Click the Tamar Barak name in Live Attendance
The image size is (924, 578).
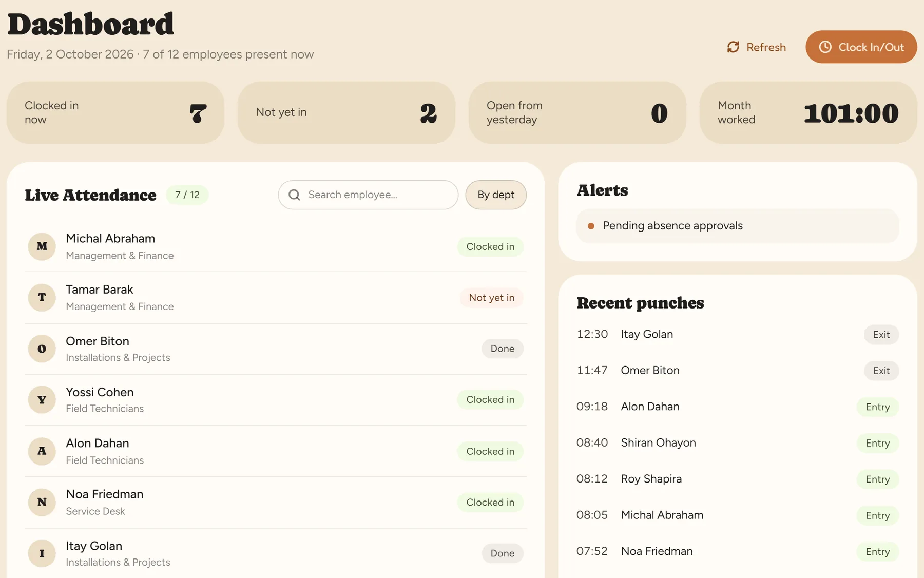click(100, 290)
